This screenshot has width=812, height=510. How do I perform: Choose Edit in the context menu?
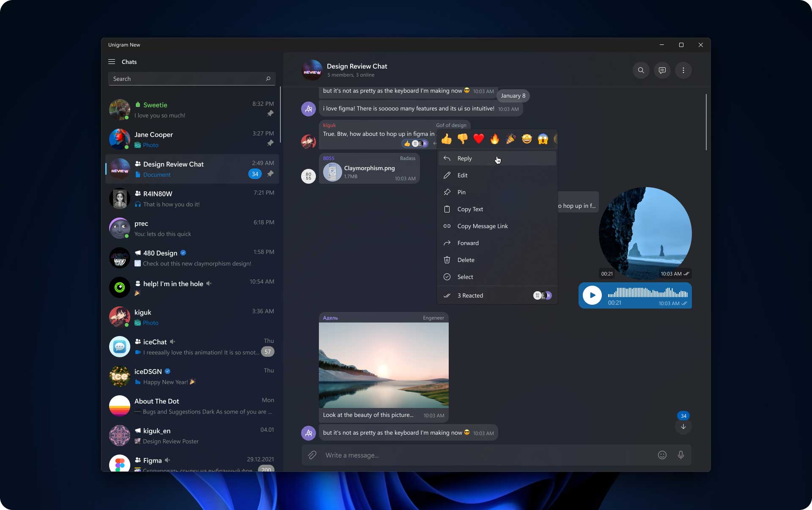tap(497, 175)
